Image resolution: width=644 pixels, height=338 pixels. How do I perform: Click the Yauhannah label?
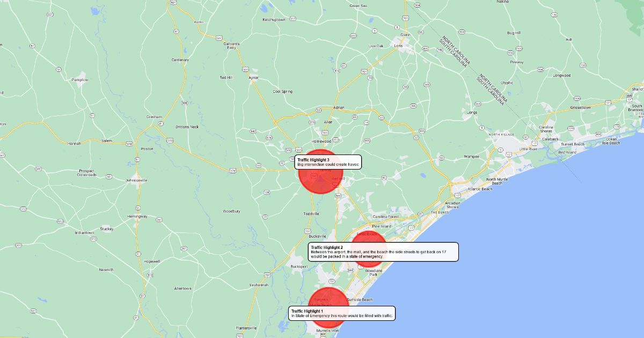(259, 285)
